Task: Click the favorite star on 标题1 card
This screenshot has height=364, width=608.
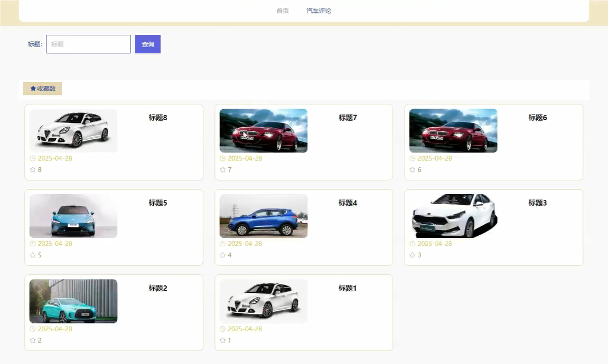Action: 222,340
